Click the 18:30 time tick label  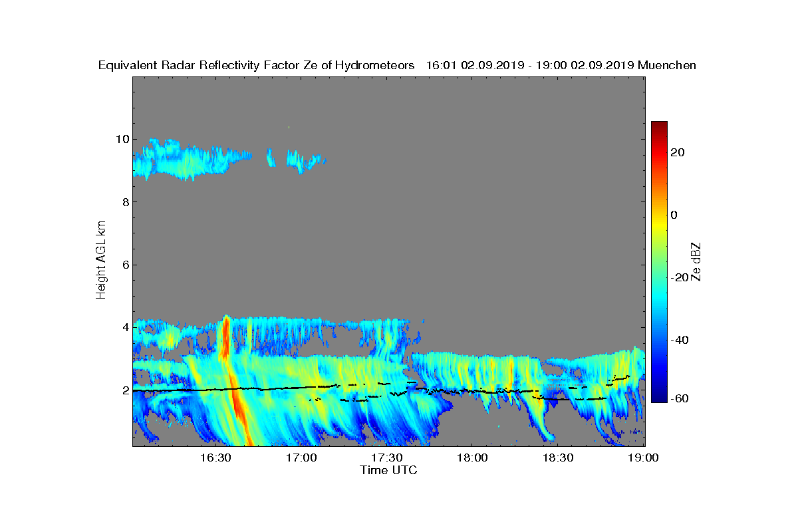pyautogui.click(x=558, y=458)
